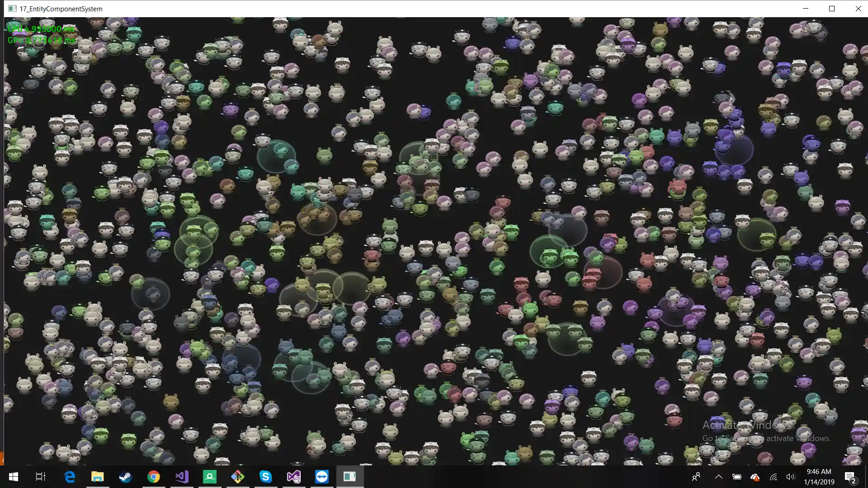
Task: Launch TeamViewer from the taskbar
Action: tap(322, 476)
